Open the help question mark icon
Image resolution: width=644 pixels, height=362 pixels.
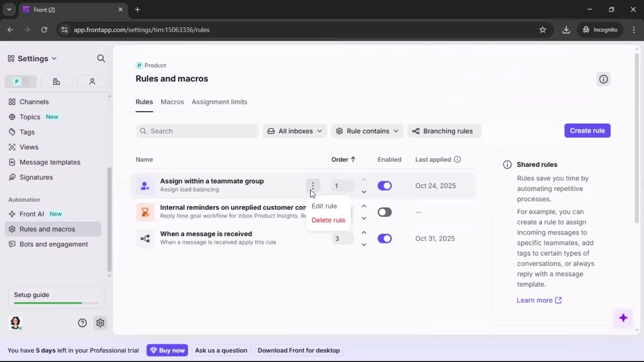[83, 323]
